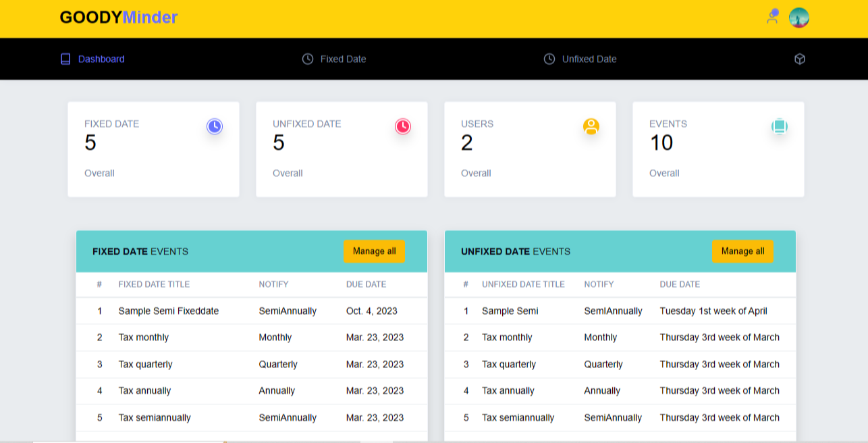Screen dimensions: 868x443
Task: Click the teal icon on Events card
Action: tap(780, 126)
